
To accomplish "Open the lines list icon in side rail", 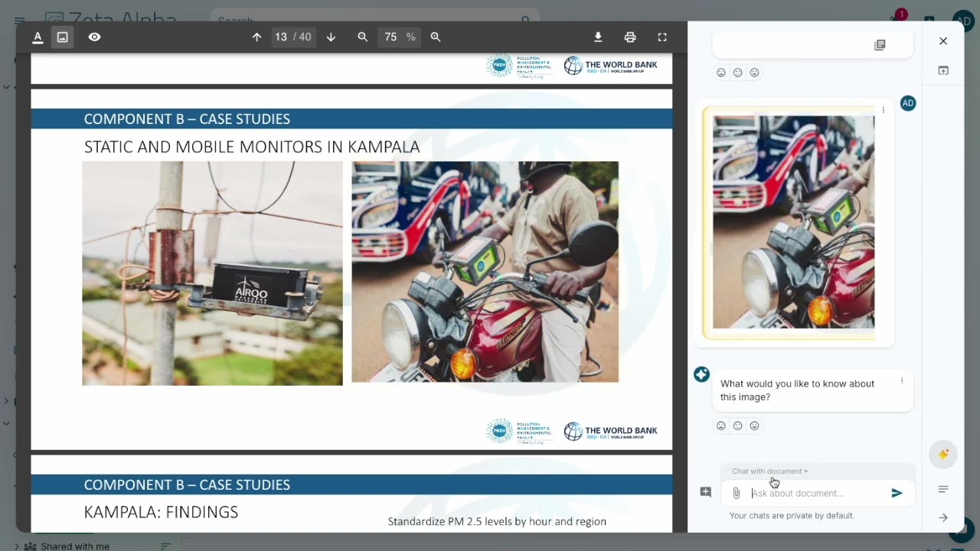I will pyautogui.click(x=943, y=489).
